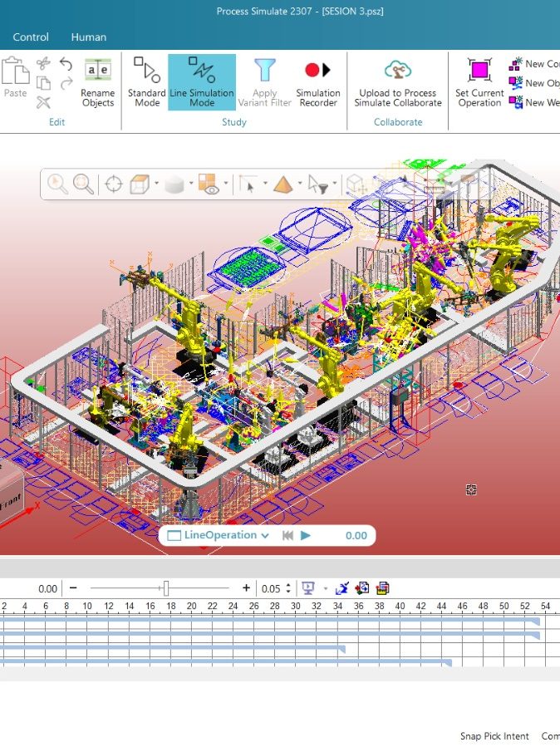The height and width of the screenshot is (747, 560).
Task: Click the documents link icon in sequence toolbar
Action: [362, 588]
